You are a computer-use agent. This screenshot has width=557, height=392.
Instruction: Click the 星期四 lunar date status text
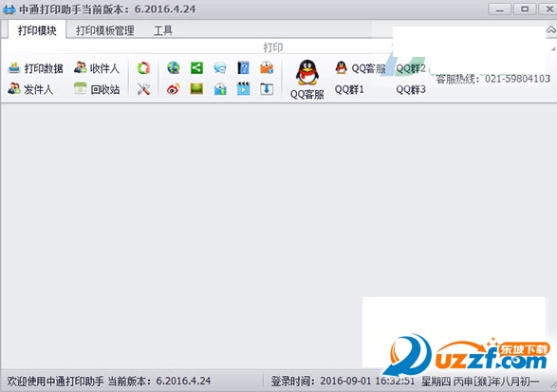[x=480, y=382]
